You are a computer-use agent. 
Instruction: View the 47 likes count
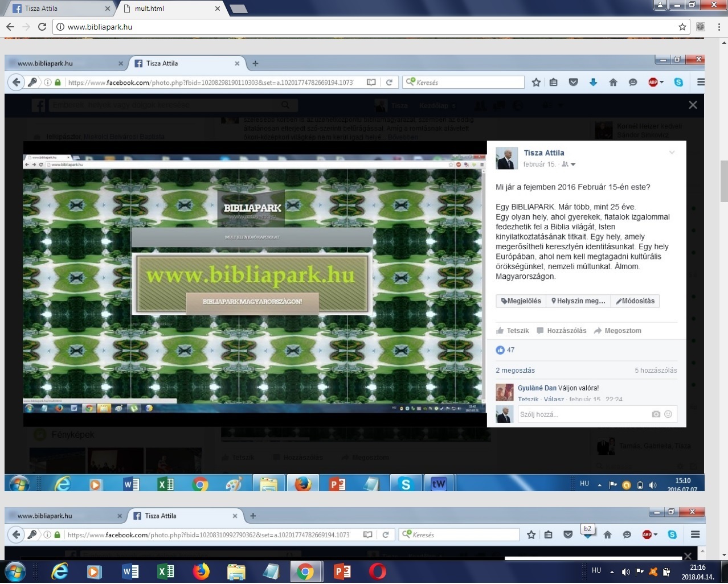click(505, 350)
